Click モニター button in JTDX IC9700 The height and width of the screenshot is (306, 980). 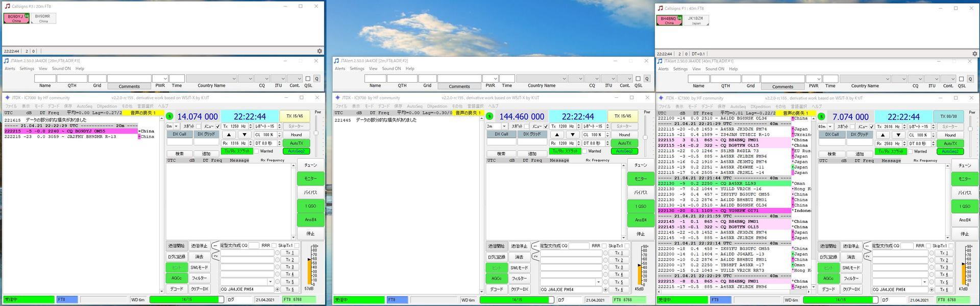coord(641,178)
